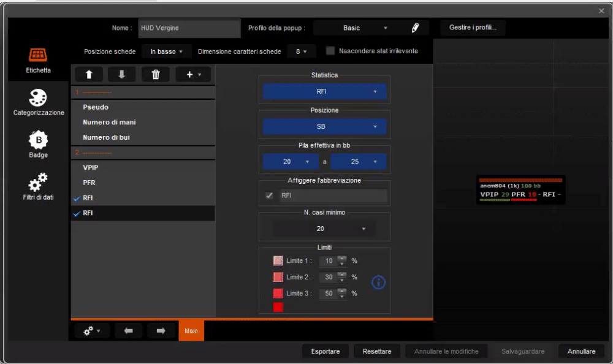Image resolution: width=613 pixels, height=364 pixels.
Task: Toggle Nascondere stat irrilevante checkbox
Action: [330, 51]
